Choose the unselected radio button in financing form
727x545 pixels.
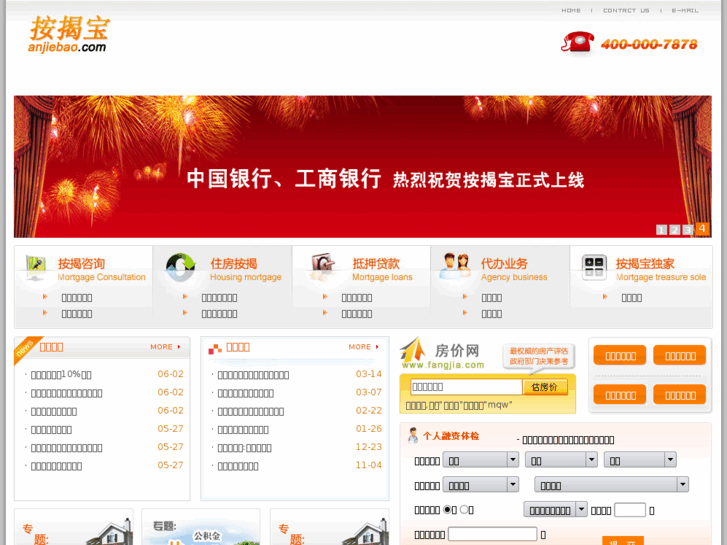click(x=464, y=510)
